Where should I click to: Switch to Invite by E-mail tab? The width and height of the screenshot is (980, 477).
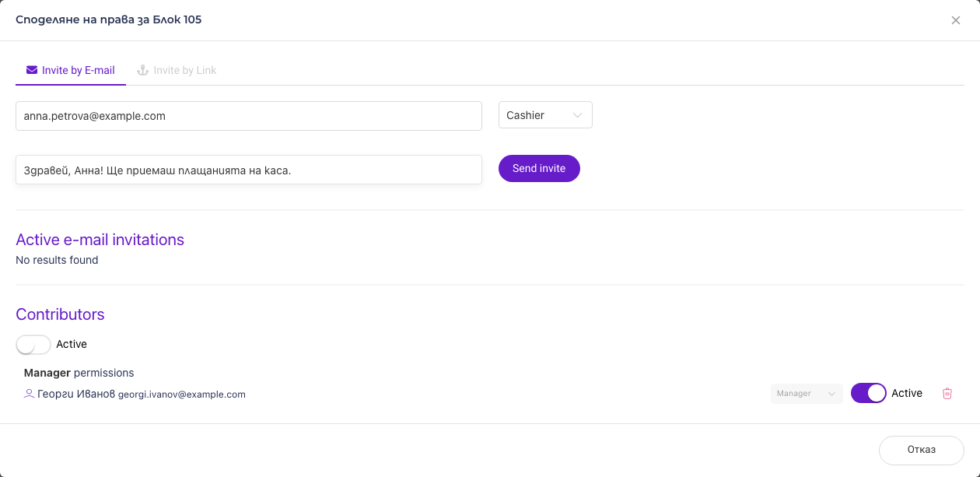pyautogui.click(x=71, y=70)
